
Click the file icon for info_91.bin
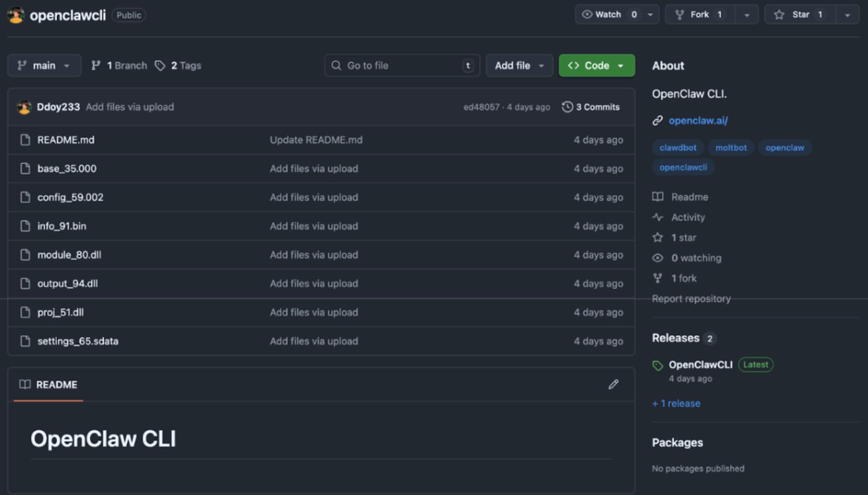point(25,226)
